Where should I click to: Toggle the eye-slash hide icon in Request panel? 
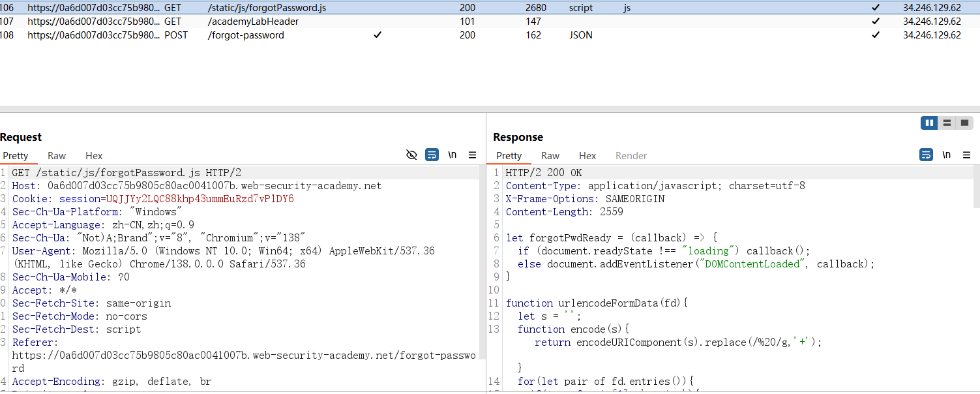411,155
